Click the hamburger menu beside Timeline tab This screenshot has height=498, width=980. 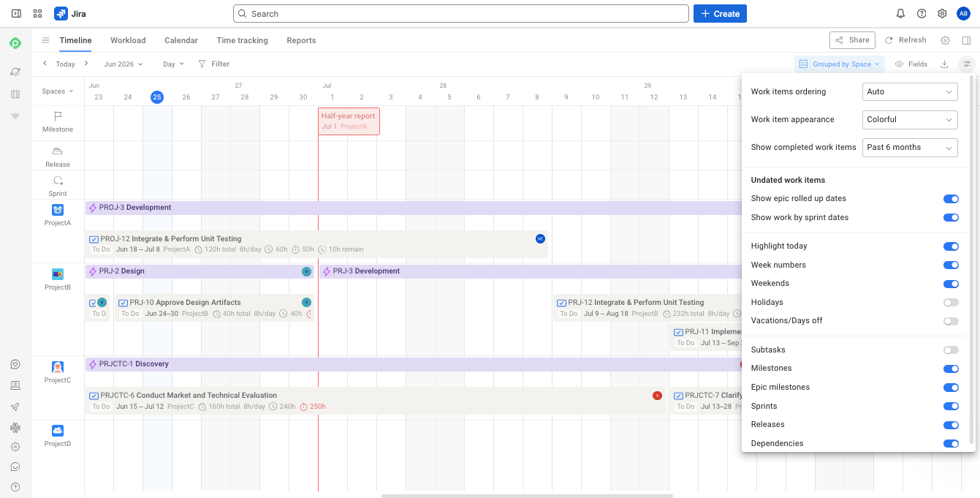click(x=45, y=40)
